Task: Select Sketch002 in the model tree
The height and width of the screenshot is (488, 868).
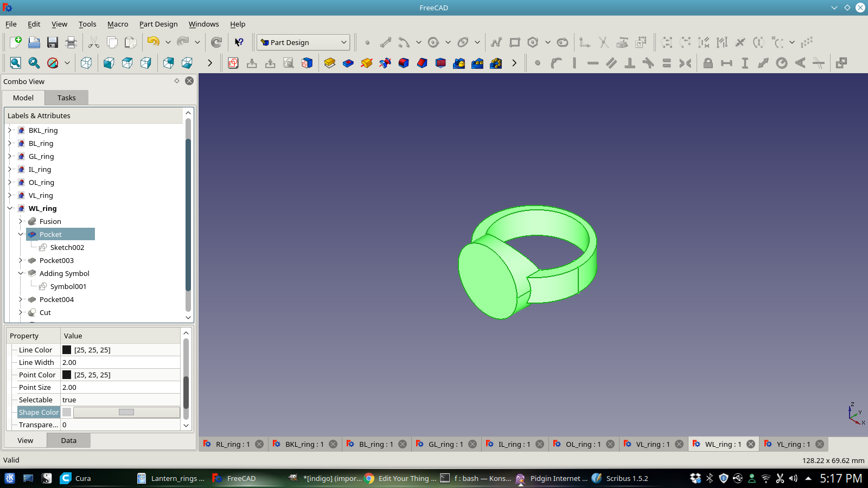Action: pyautogui.click(x=67, y=247)
